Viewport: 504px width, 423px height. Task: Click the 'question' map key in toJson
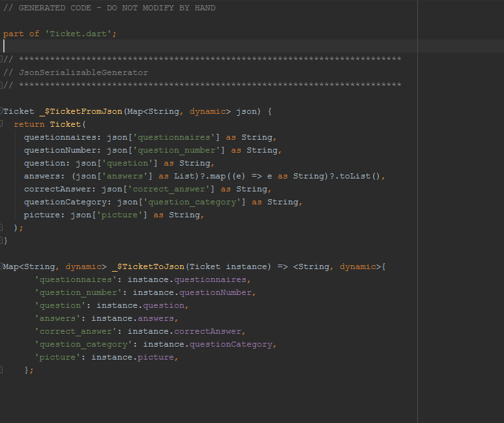[x=60, y=305]
